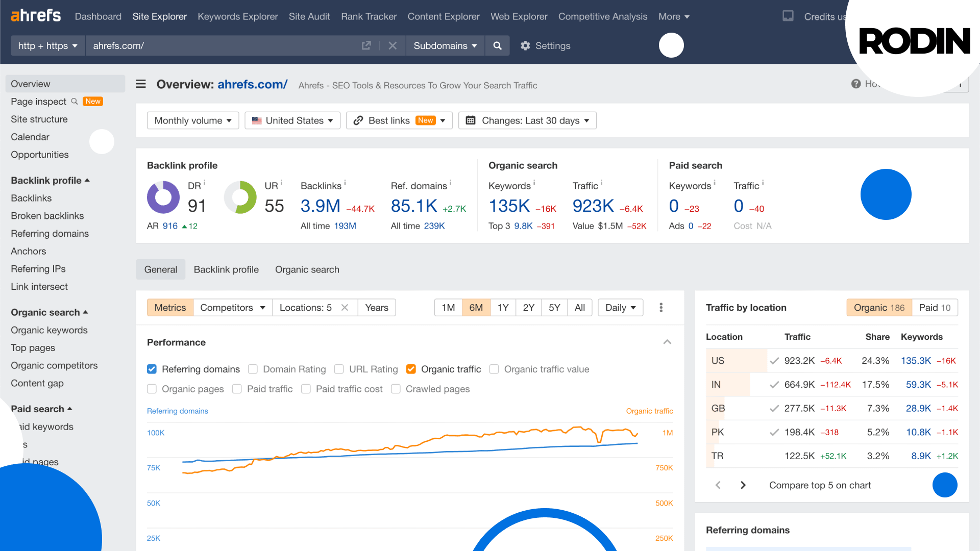Enable Organic traffic value checkbox
Image resolution: width=980 pixels, height=551 pixels.
click(494, 369)
